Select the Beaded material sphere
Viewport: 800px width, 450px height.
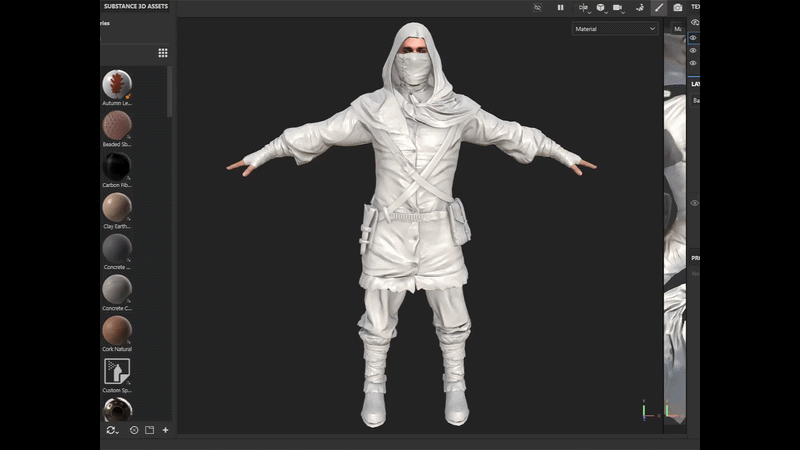click(117, 125)
